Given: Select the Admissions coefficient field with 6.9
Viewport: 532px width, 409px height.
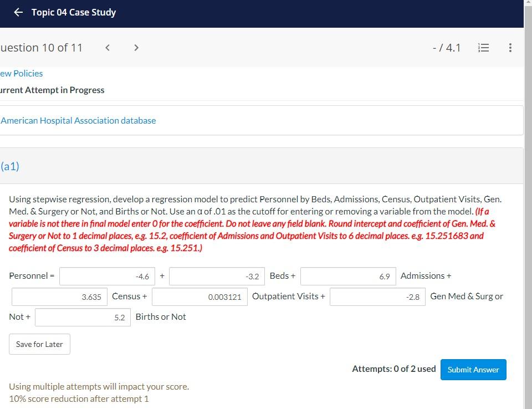Looking at the screenshot, I should point(348,275).
